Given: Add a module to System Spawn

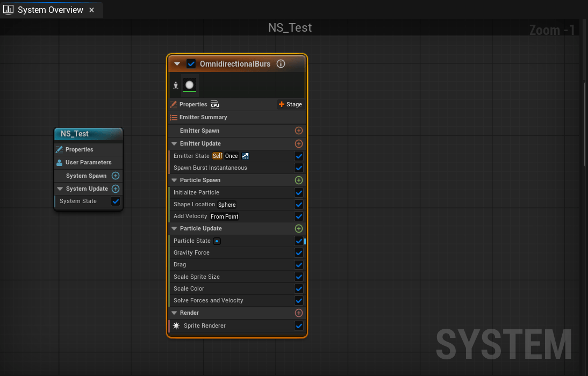Looking at the screenshot, I should coord(116,176).
